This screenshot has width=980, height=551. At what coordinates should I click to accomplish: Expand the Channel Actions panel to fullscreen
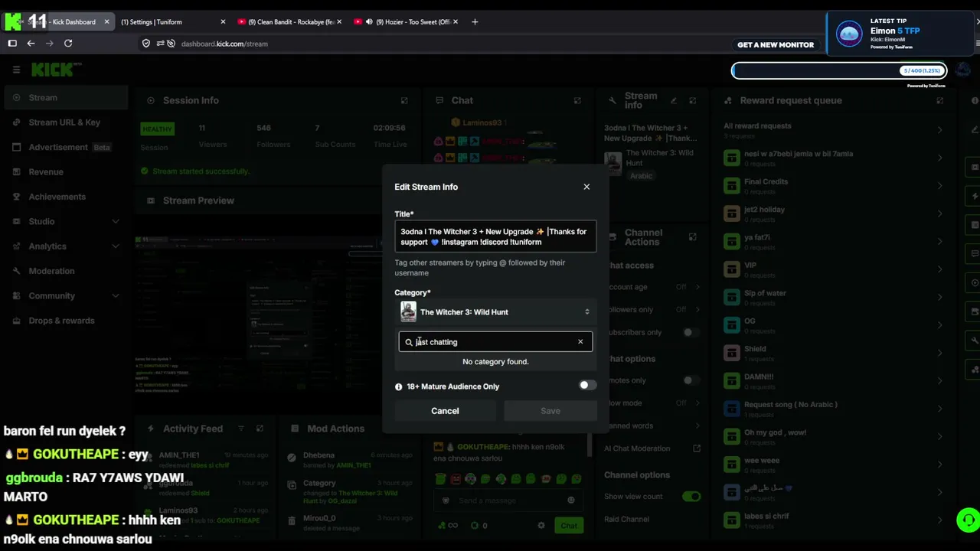[692, 237]
